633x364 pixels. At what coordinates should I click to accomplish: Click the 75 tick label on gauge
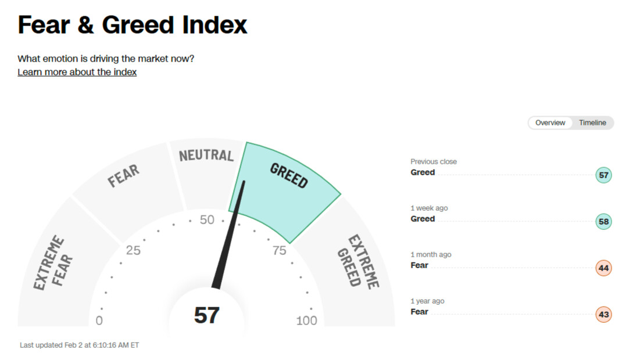click(279, 250)
